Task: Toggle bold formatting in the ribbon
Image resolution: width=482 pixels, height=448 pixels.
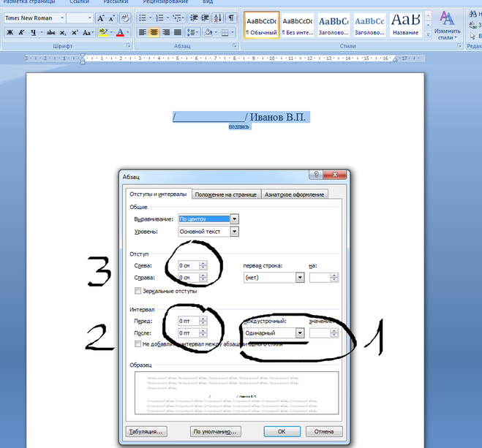Action: point(10,33)
